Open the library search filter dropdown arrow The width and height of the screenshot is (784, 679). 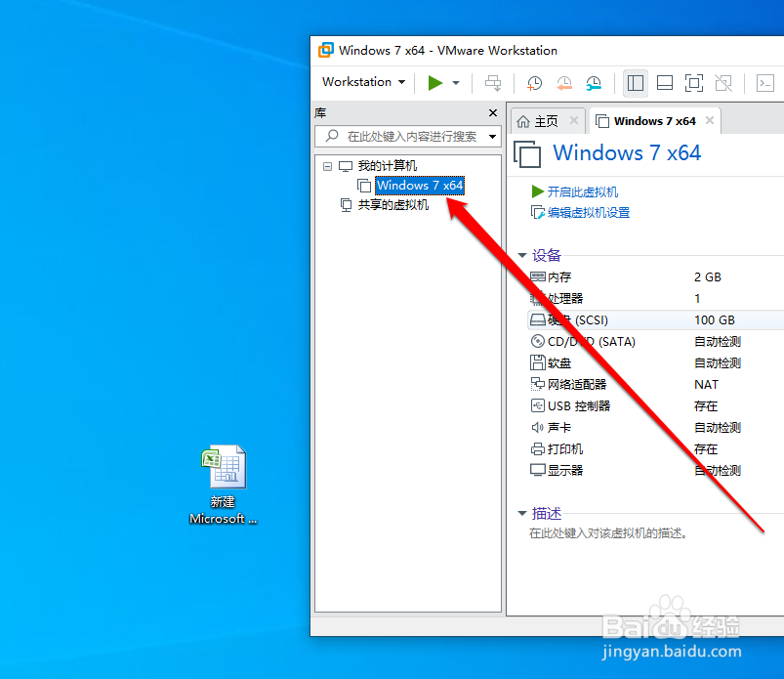coord(492,137)
